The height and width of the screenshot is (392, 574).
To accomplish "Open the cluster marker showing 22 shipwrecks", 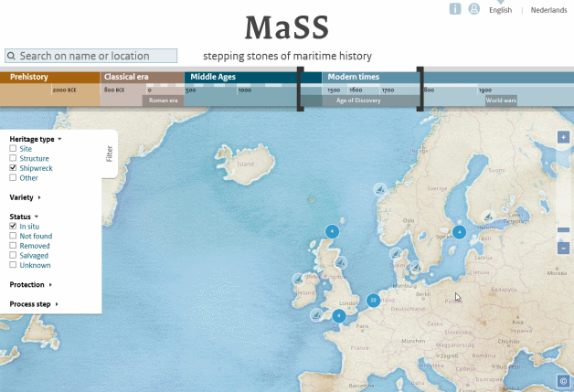I will click(373, 300).
